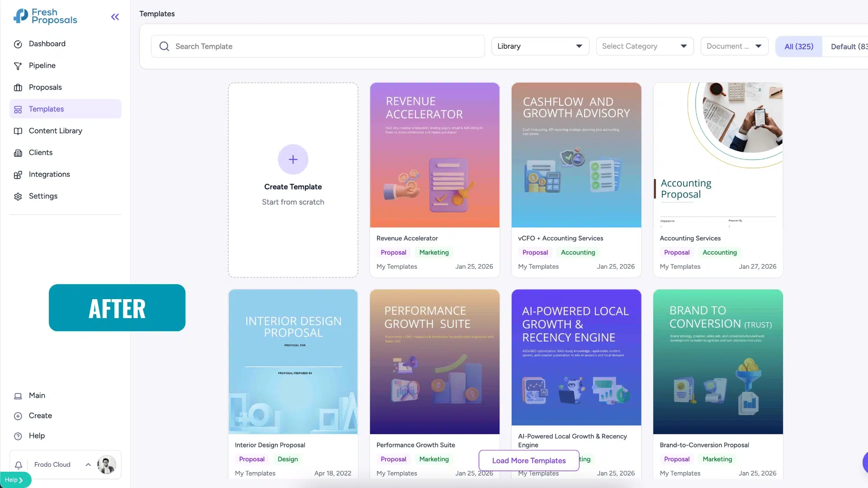
Task: Click Load More Templates
Action: [x=529, y=460]
